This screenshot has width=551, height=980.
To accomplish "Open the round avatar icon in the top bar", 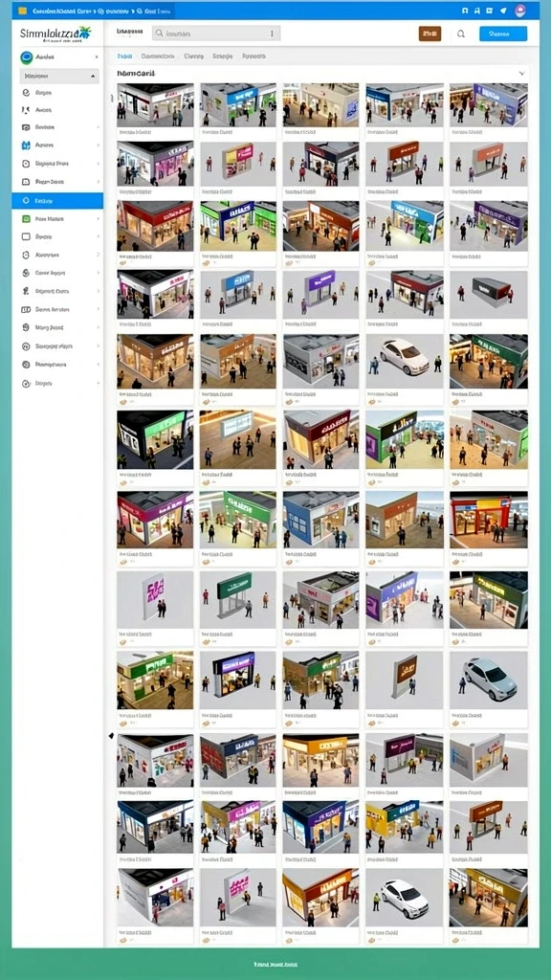I will (519, 11).
